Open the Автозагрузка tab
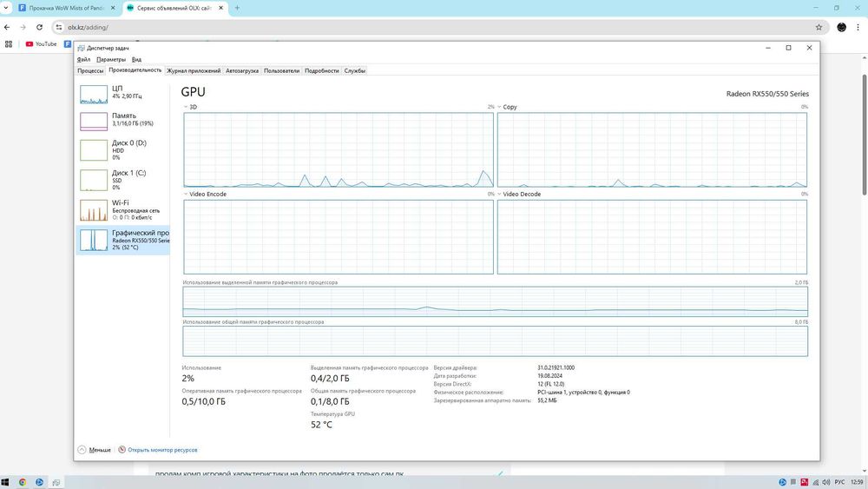The height and width of the screenshot is (489, 868). tap(242, 71)
